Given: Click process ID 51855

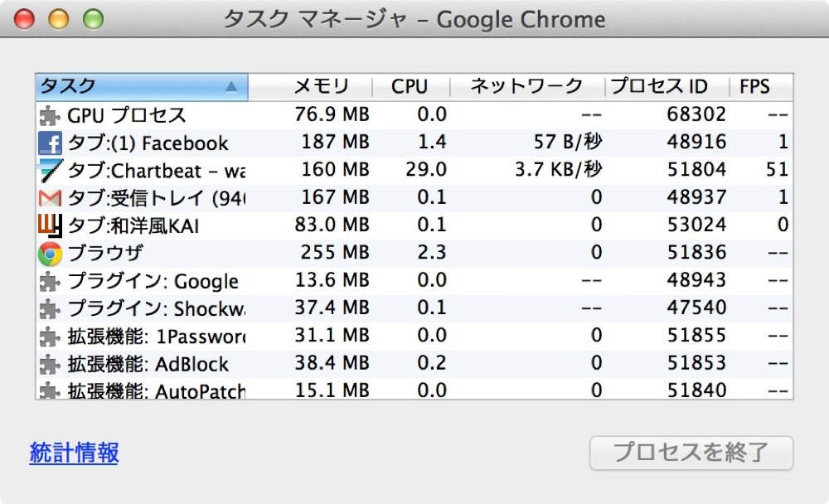Looking at the screenshot, I should pos(696,335).
